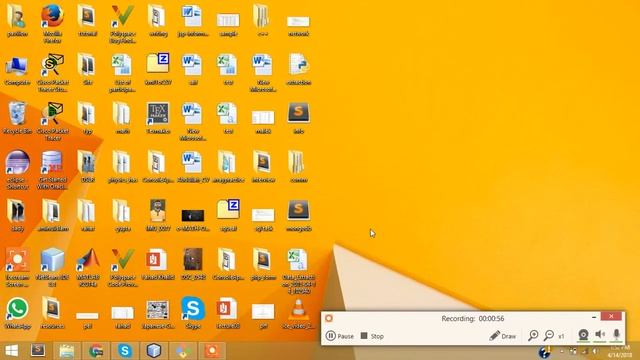The width and height of the screenshot is (640, 360).
Task: Open Skype from the taskbar
Action: pos(125,351)
